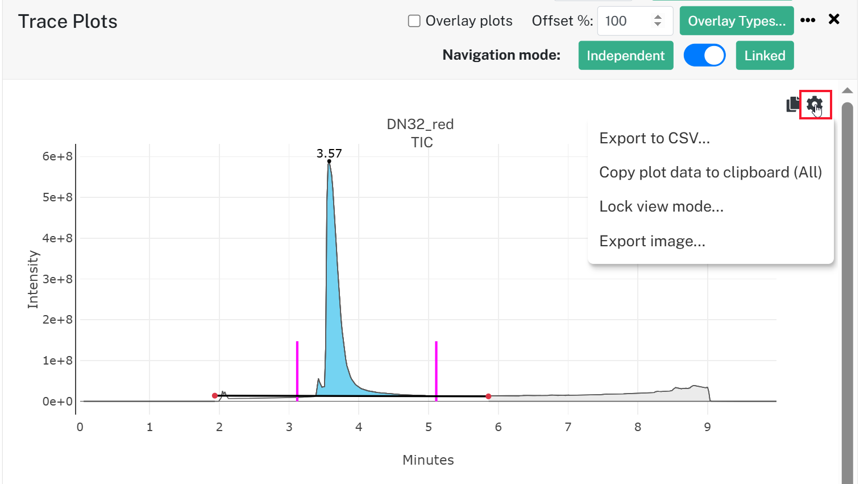Screen dimensions: 868x484
Task: Click the right magenta integration marker
Action: [436, 371]
